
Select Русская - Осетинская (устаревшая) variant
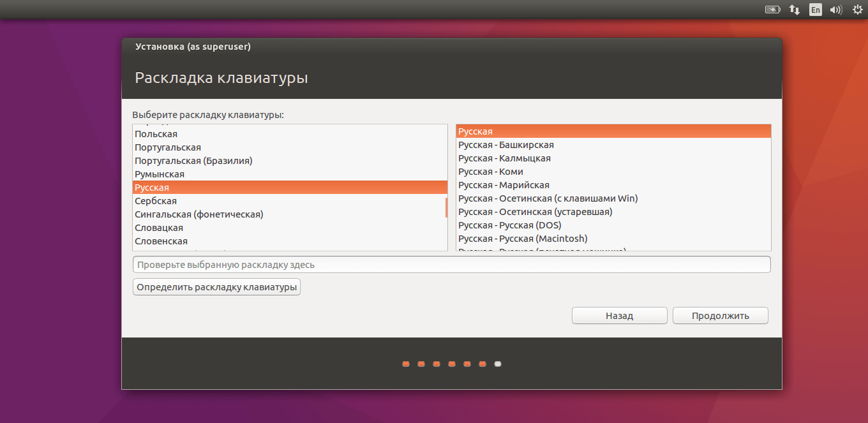(613, 212)
